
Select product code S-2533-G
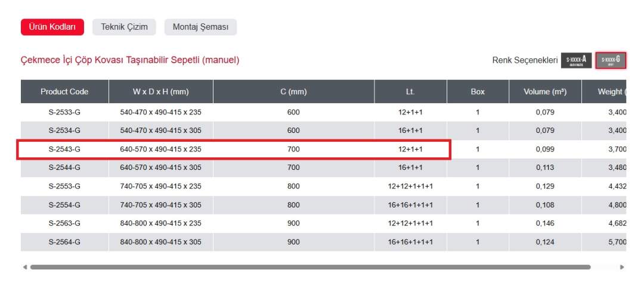pyautogui.click(x=64, y=112)
